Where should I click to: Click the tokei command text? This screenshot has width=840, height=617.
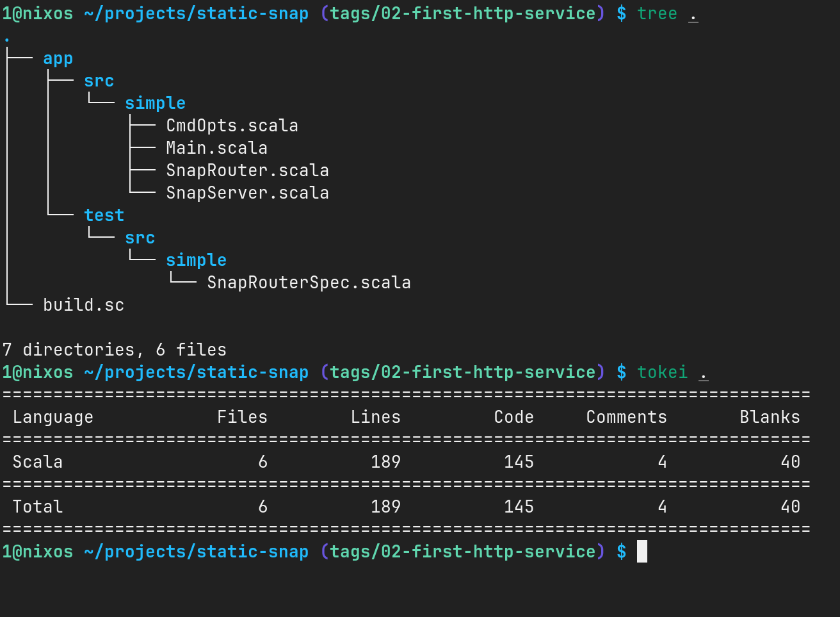click(x=662, y=372)
